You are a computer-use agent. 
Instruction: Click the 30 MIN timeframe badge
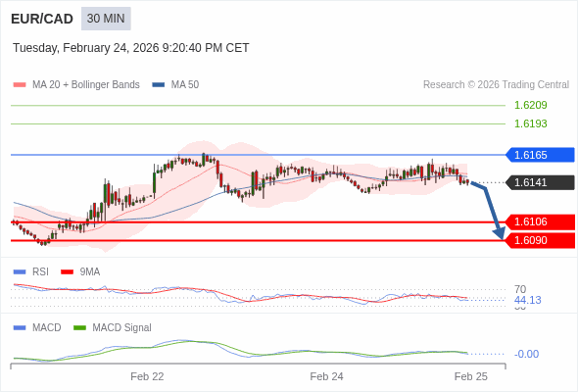[x=106, y=19]
